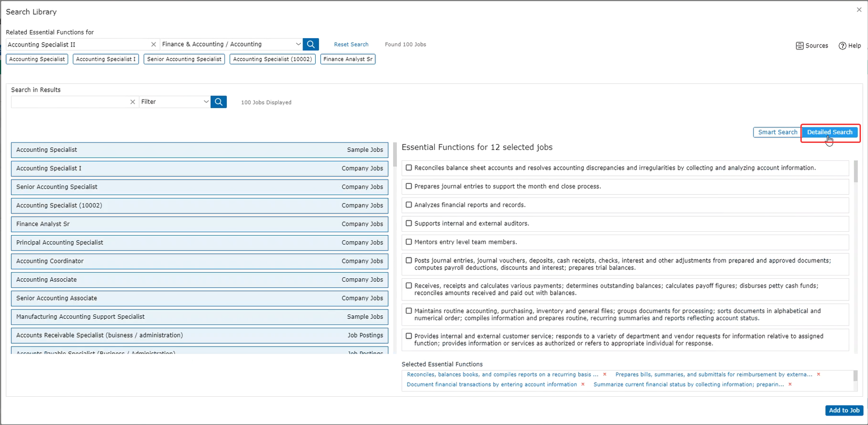
Task: Open the Filter dropdown
Action: coord(206,102)
